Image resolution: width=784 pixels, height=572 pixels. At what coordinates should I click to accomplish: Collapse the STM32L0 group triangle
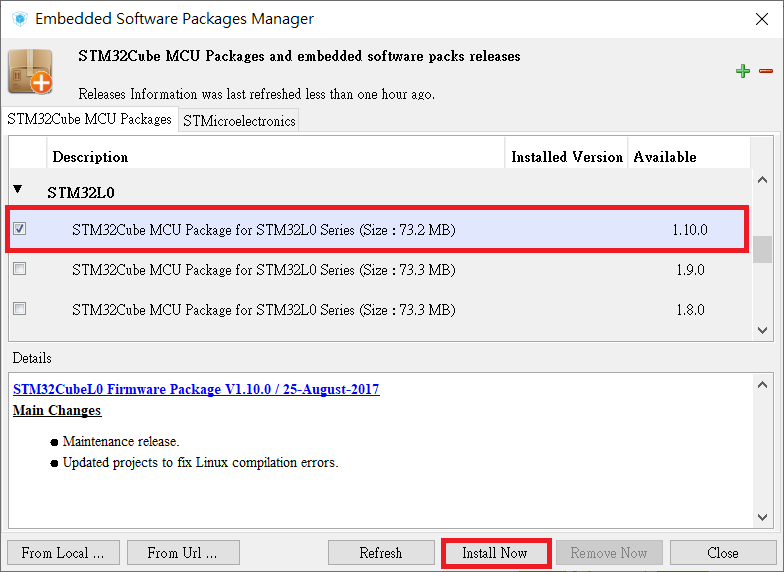coord(18,190)
